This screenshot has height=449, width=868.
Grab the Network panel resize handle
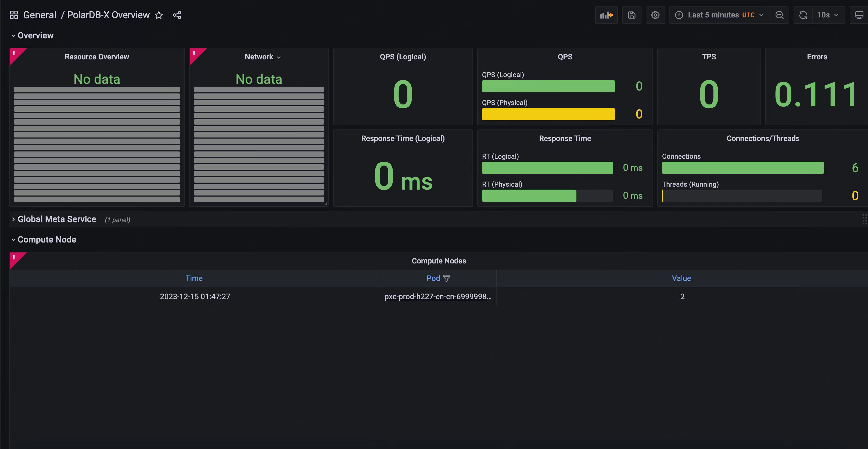click(x=326, y=204)
